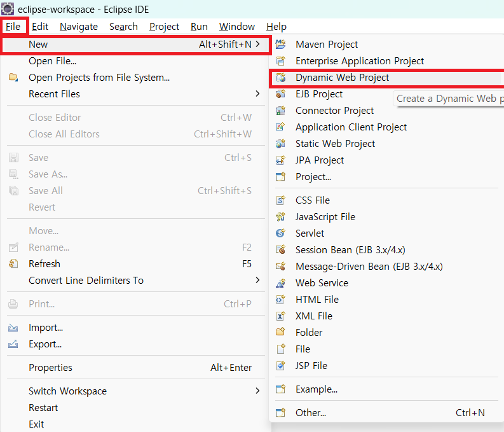Open the Project menu
504x432 pixels.
(164, 26)
